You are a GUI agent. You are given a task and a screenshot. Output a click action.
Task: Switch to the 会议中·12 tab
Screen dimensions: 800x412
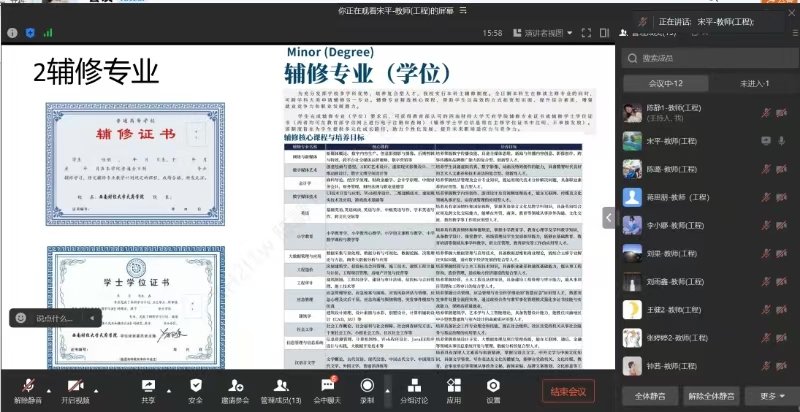[x=665, y=84]
